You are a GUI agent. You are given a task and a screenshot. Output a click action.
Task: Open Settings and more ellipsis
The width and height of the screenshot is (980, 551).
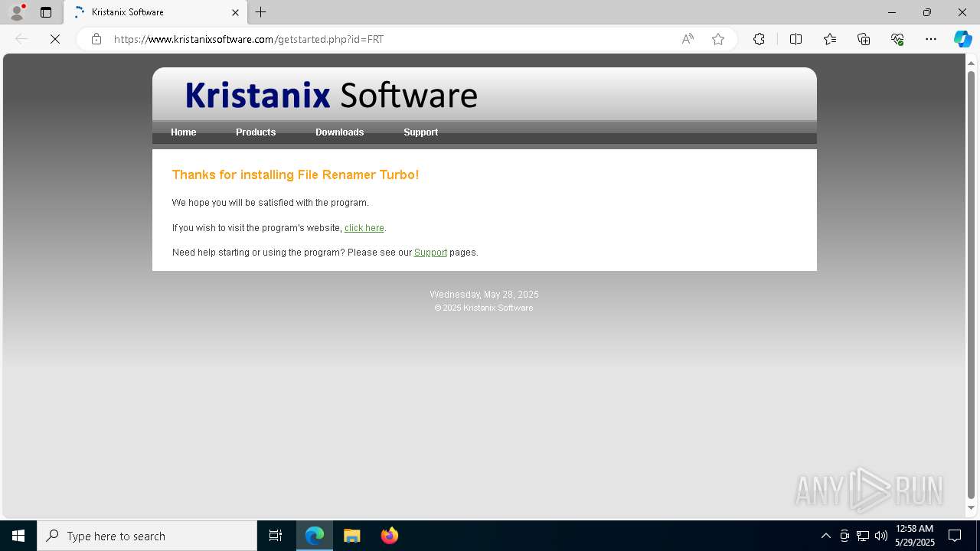point(931,39)
